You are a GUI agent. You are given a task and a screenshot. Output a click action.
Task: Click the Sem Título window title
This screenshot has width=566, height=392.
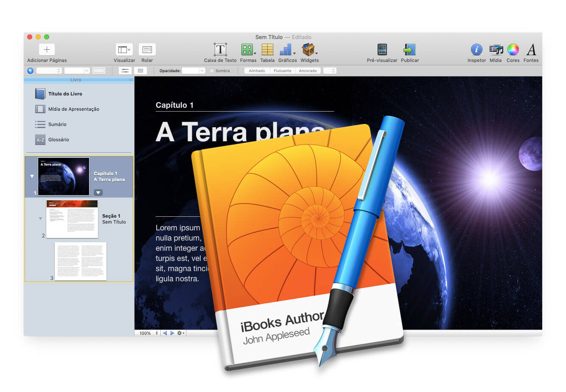[269, 37]
